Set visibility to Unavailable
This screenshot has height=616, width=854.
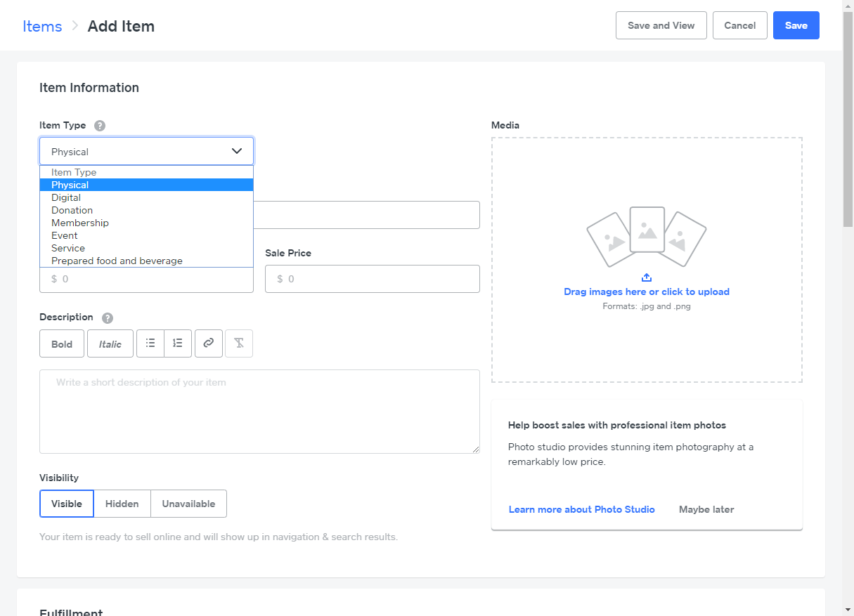pyautogui.click(x=188, y=504)
